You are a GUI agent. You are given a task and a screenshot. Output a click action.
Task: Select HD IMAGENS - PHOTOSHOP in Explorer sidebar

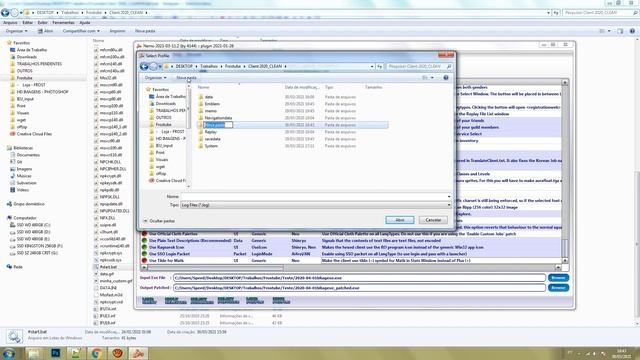42,92
